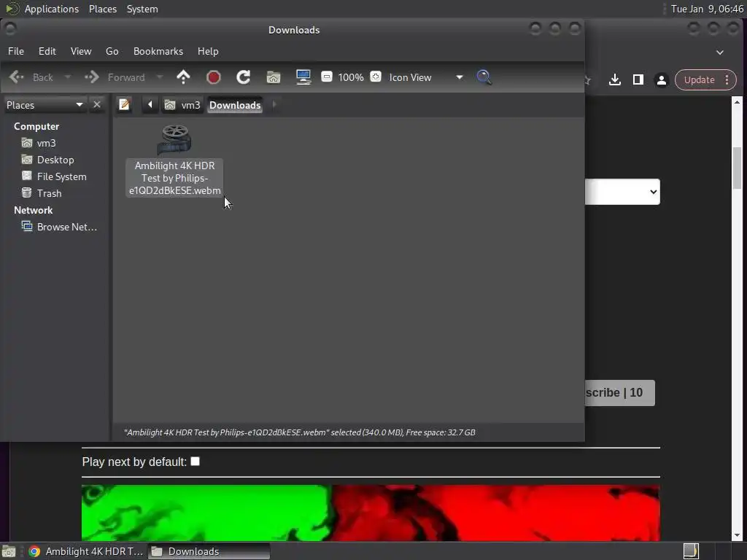Viewport: 747px width, 560px height.
Task: Expand Back history dropdown arrow
Action: pos(68,77)
